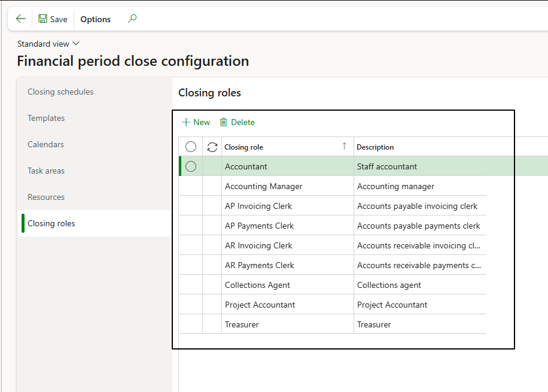Toggle the select-all circle in grid header
This screenshot has height=392, width=548.
click(191, 147)
